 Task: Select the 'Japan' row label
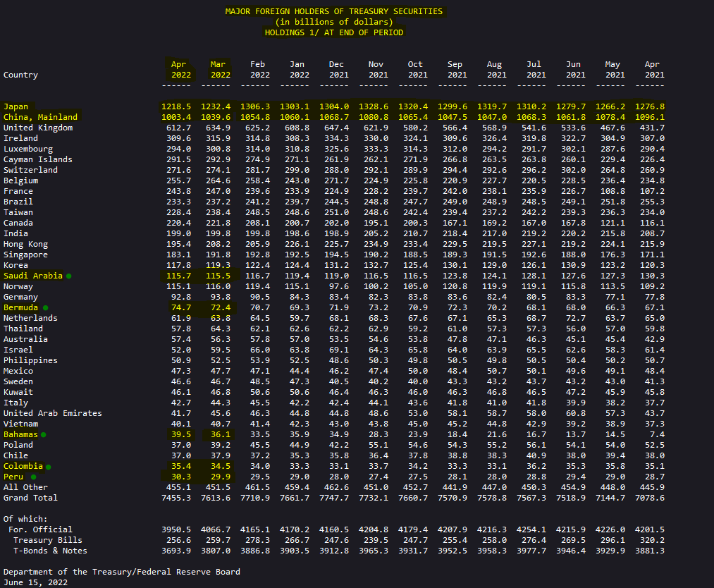(x=16, y=106)
